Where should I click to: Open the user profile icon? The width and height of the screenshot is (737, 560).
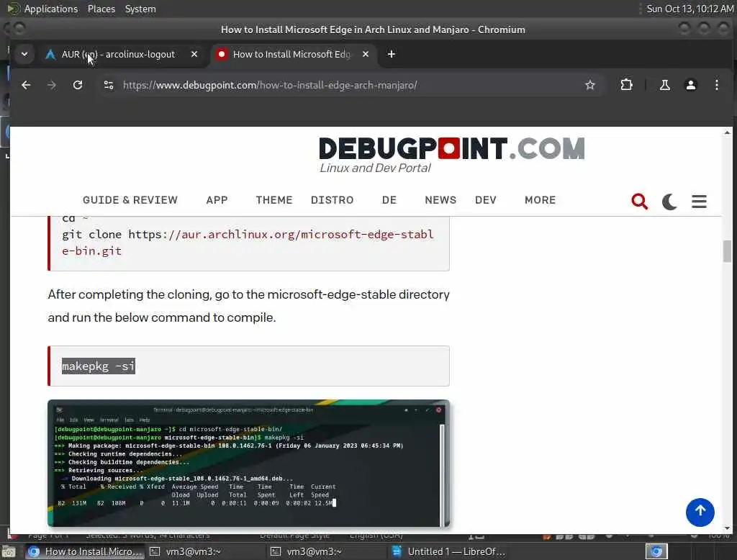[690, 85]
